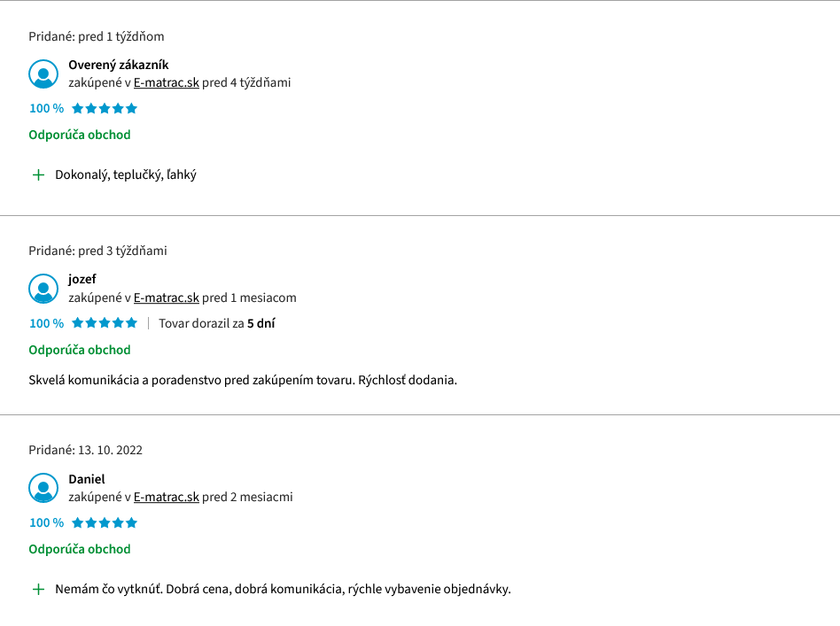Click the Pridané: 13. 10. 2022 date
The width and height of the screenshot is (840, 626).
click(x=86, y=451)
